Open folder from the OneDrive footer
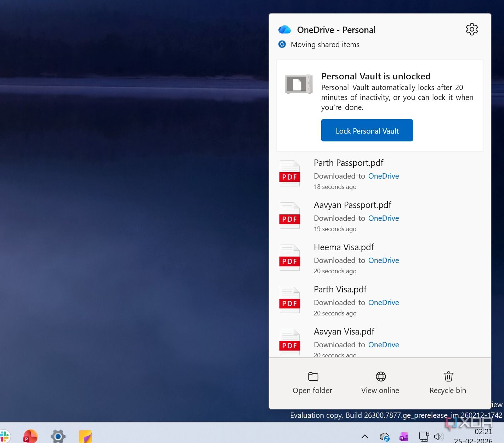This screenshot has width=504, height=443. pos(312,383)
